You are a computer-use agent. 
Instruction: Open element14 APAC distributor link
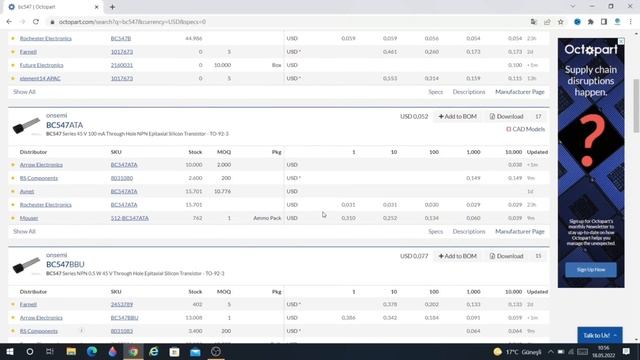(x=40, y=78)
